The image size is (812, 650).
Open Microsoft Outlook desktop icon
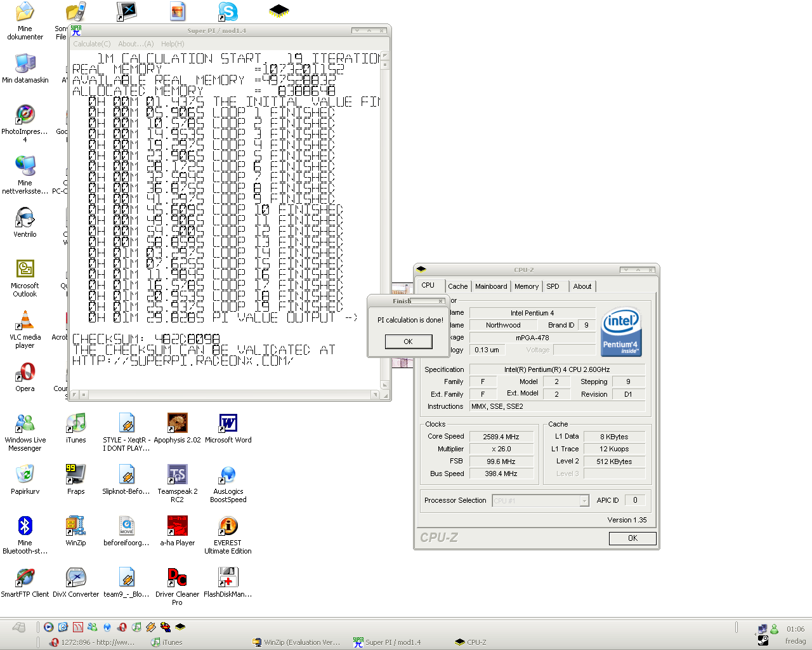click(x=25, y=277)
